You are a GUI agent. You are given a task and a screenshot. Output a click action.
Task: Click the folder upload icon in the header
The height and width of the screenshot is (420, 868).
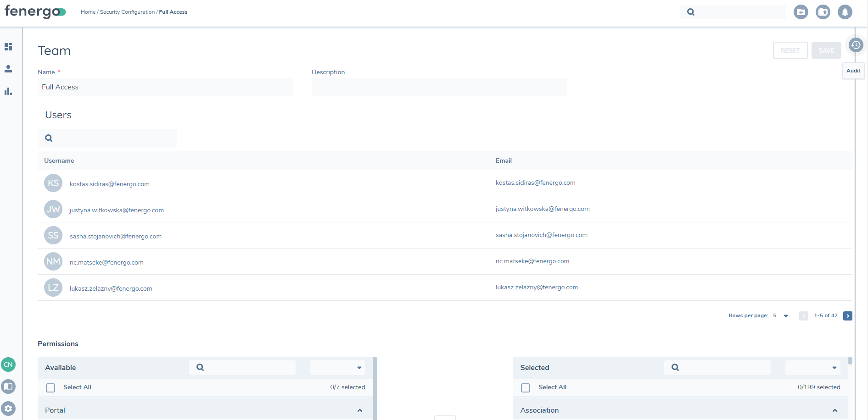(823, 12)
